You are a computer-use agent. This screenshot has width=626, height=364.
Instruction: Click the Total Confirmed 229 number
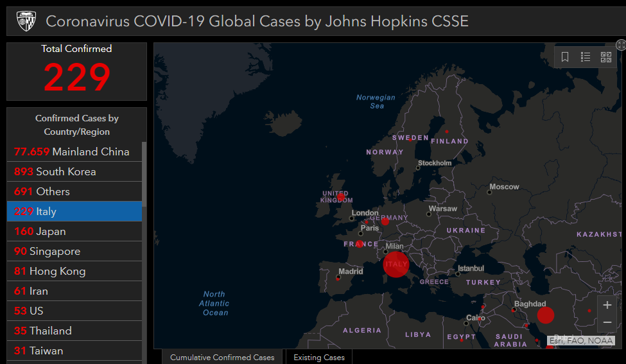pos(76,77)
